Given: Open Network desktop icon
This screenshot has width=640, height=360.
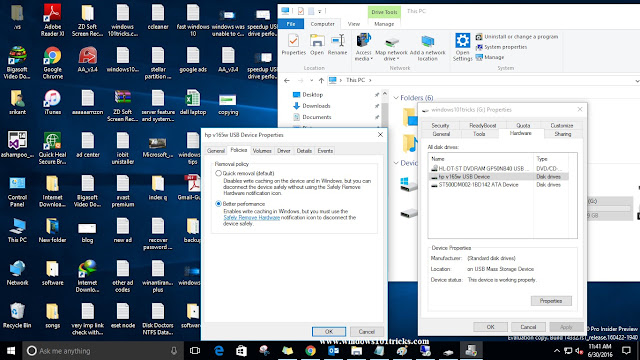Looking at the screenshot, I should coord(17,273).
